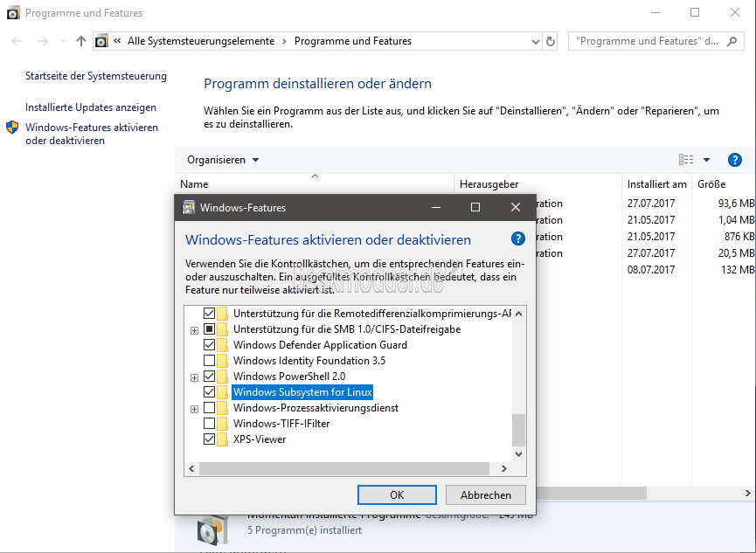Click folder icon of Windows Identity Foundation 3.5

(x=222, y=361)
